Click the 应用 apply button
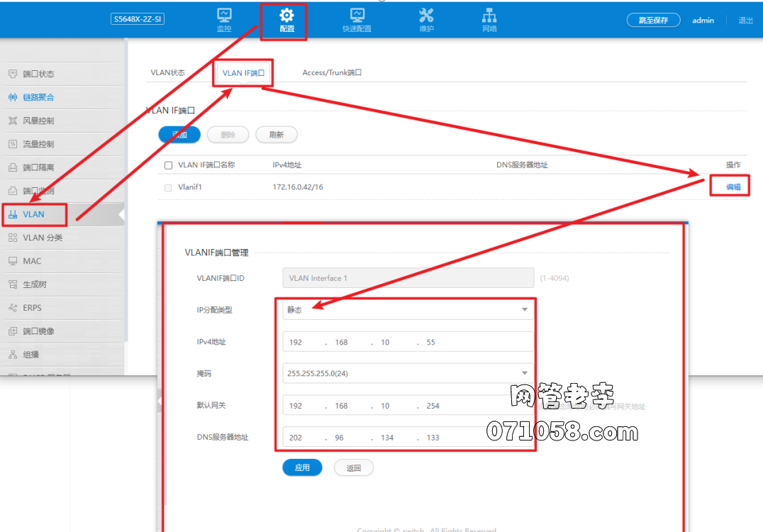763x532 pixels. point(302,468)
